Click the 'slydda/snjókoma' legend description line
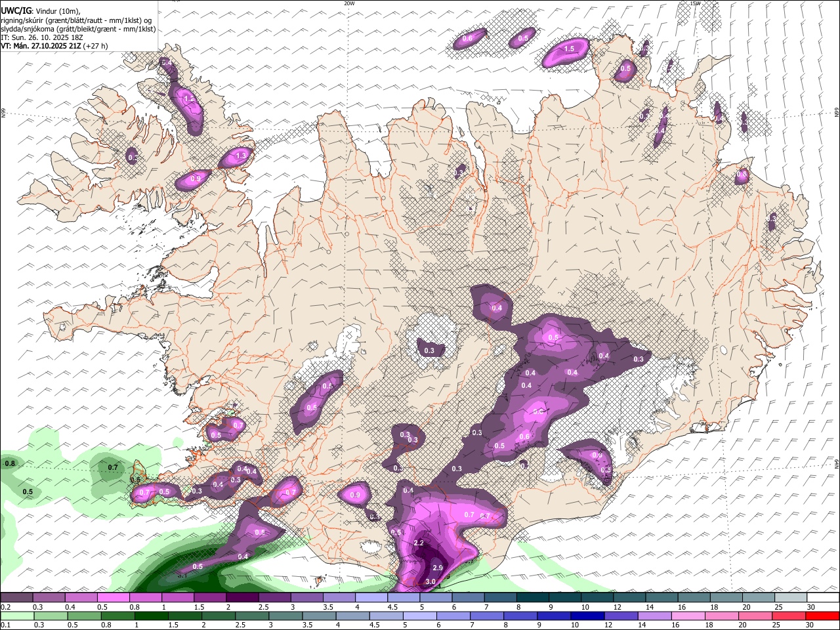This screenshot has height=630, width=840. click(78, 29)
